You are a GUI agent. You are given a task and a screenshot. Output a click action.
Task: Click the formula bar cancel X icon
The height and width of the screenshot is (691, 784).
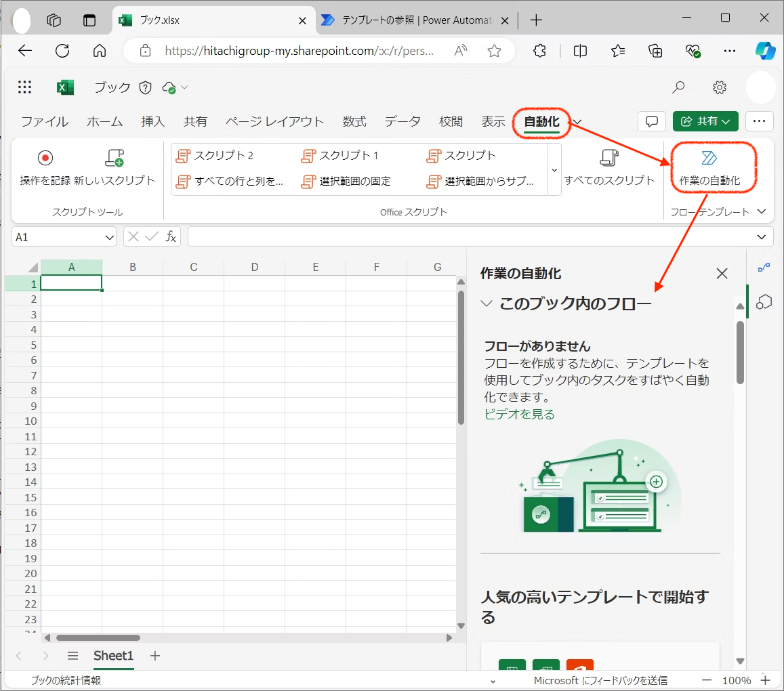tap(133, 236)
